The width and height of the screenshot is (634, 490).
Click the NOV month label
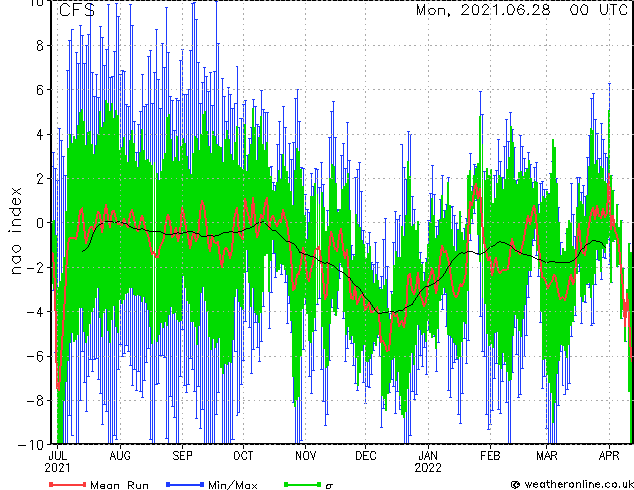click(x=306, y=456)
